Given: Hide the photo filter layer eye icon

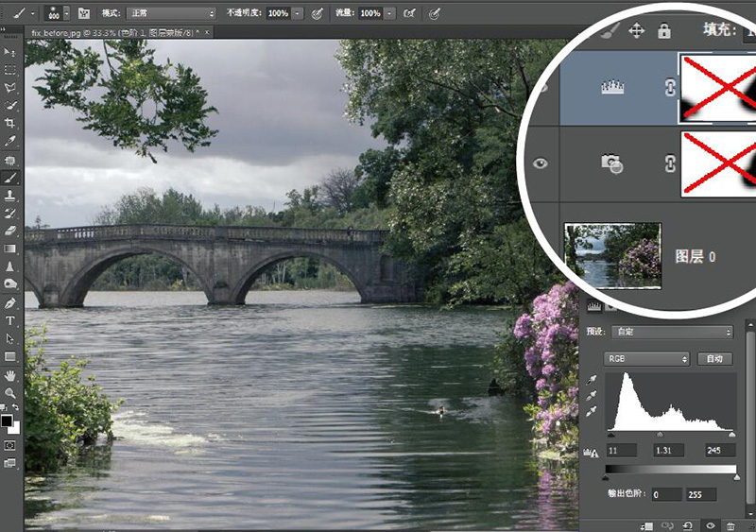Looking at the screenshot, I should (540, 163).
